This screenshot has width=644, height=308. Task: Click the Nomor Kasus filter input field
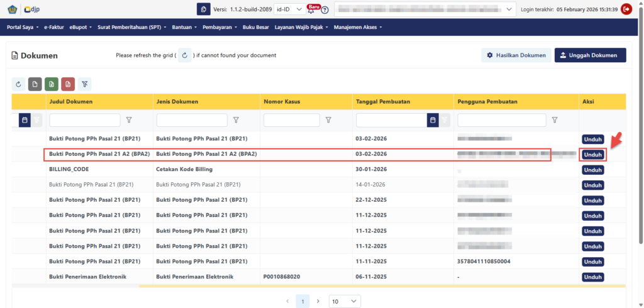[x=292, y=120]
